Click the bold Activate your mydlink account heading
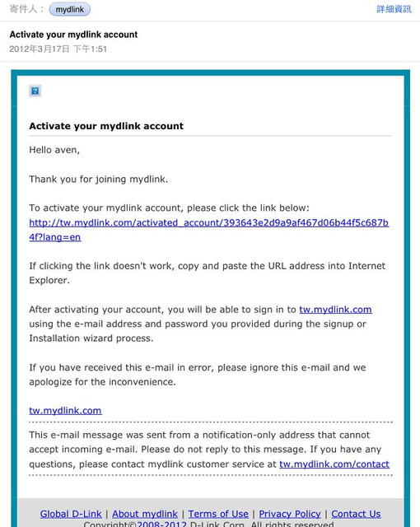 coord(106,126)
